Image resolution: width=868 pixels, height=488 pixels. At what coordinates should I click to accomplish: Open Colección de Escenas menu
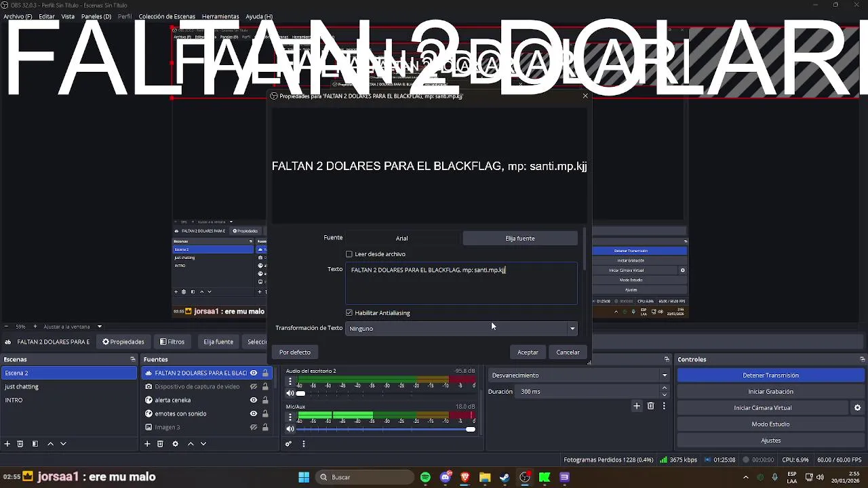(167, 16)
